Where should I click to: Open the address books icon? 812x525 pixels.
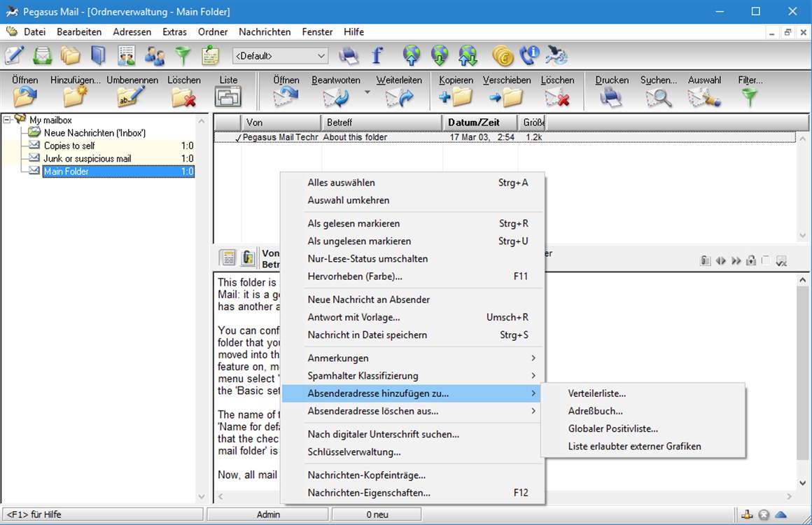coord(98,55)
